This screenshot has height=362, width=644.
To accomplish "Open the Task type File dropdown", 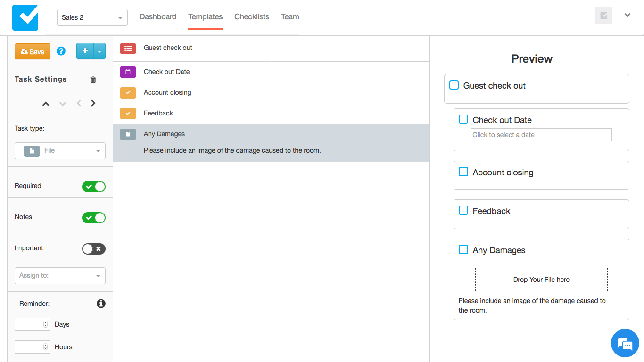I will (60, 151).
